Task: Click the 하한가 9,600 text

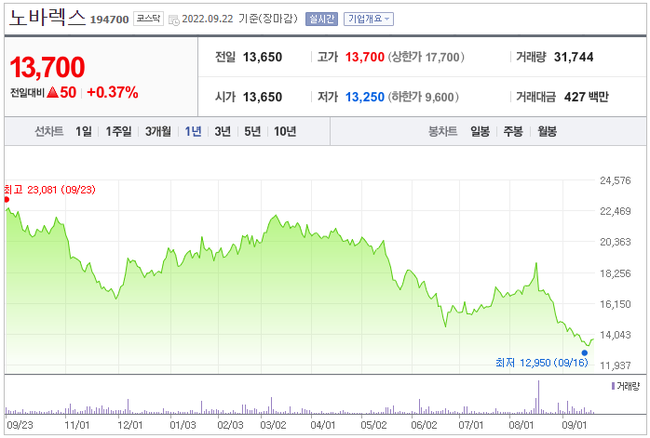Action: tap(423, 97)
